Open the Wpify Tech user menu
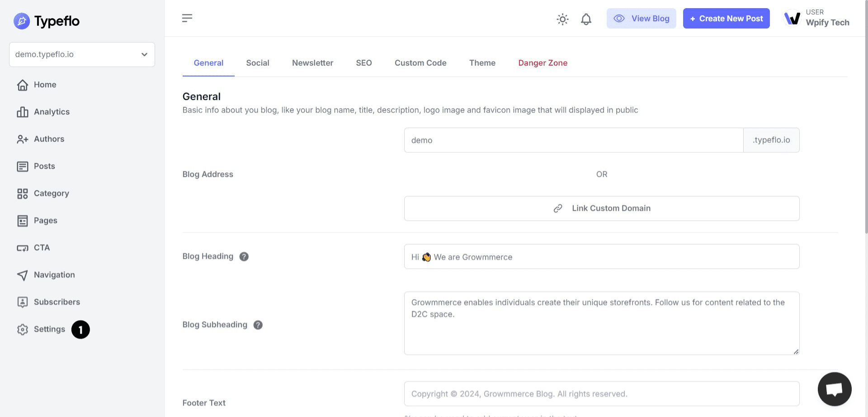 tap(817, 18)
